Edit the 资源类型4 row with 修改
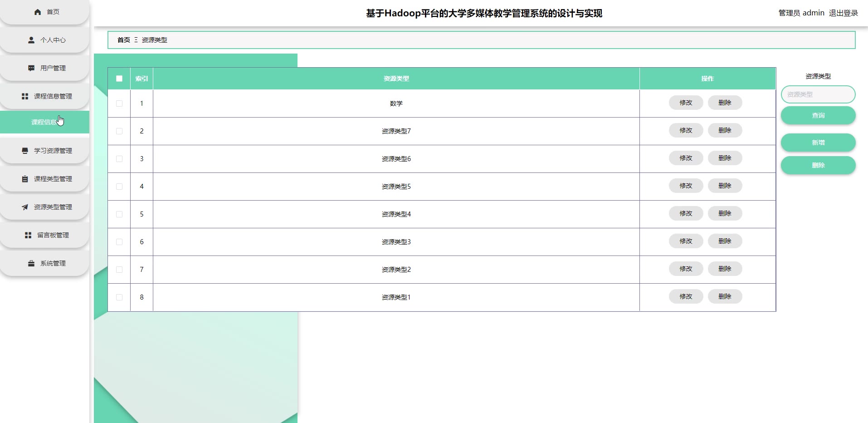The image size is (868, 423). 686,213
